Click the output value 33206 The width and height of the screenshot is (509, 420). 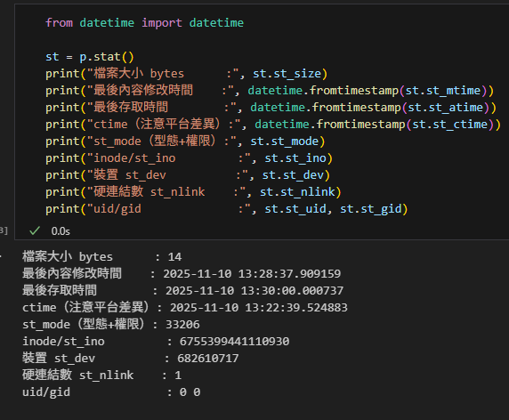point(182,324)
